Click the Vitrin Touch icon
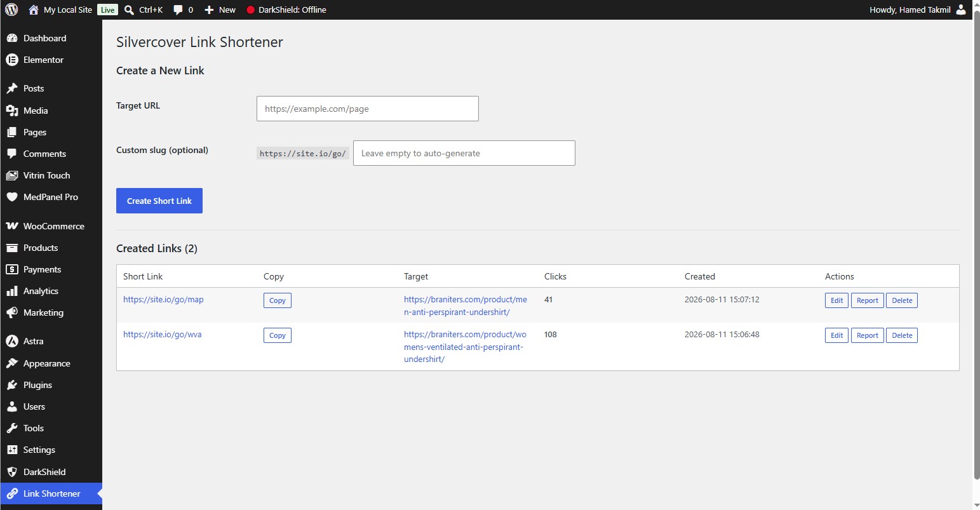The image size is (980, 510). point(11,175)
